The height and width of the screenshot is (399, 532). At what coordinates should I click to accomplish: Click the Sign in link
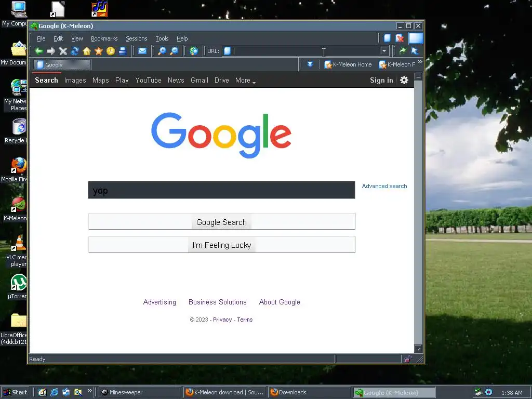click(381, 81)
